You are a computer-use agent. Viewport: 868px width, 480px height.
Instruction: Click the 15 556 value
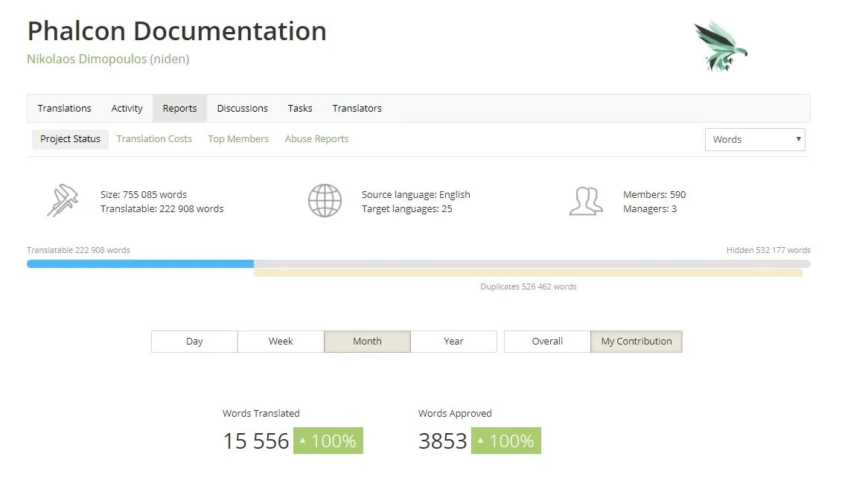[256, 441]
